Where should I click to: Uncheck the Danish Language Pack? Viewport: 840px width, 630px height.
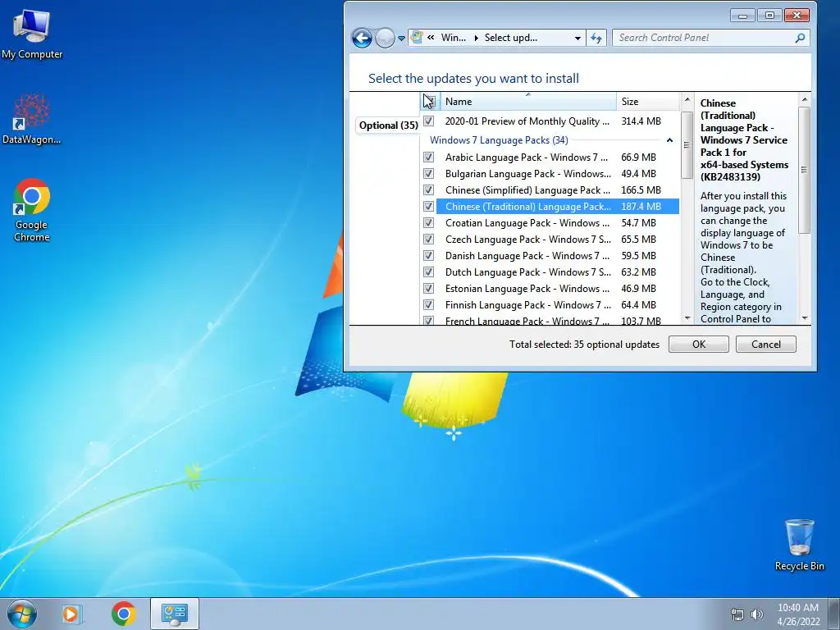click(x=428, y=256)
